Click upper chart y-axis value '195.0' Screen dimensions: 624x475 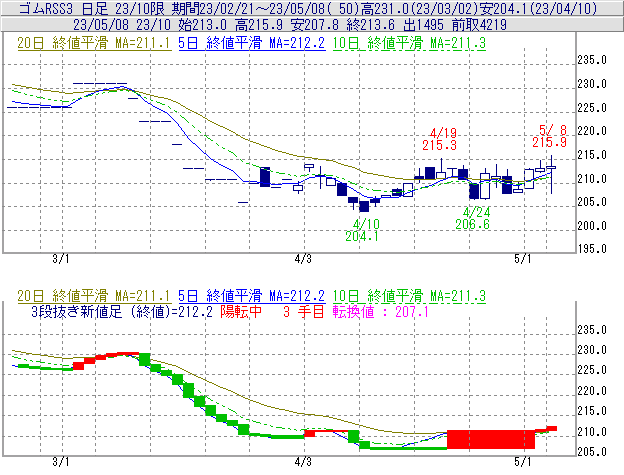(x=592, y=249)
